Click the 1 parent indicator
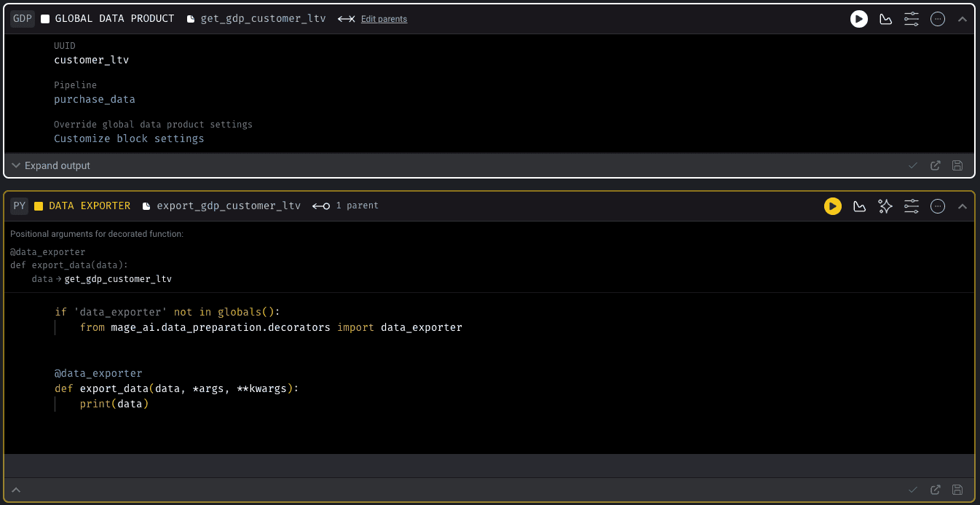Viewport: 980px width, 505px height. tap(357, 206)
